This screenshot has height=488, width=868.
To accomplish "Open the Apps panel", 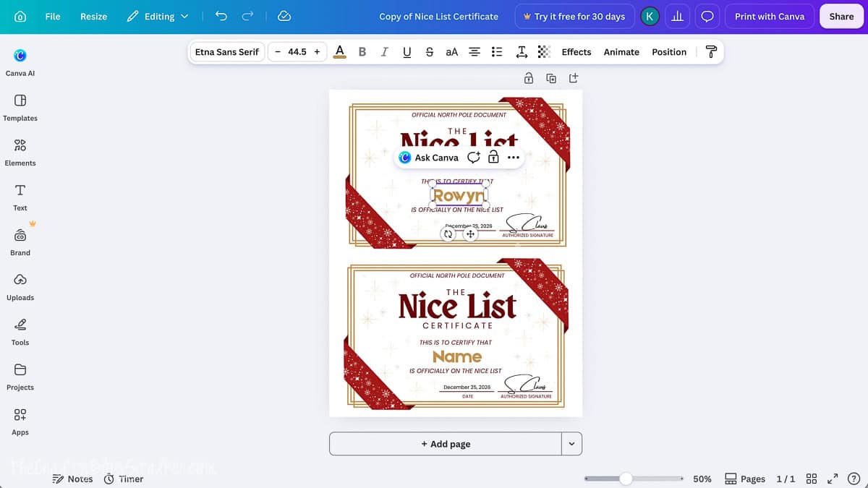I will pos(20,421).
